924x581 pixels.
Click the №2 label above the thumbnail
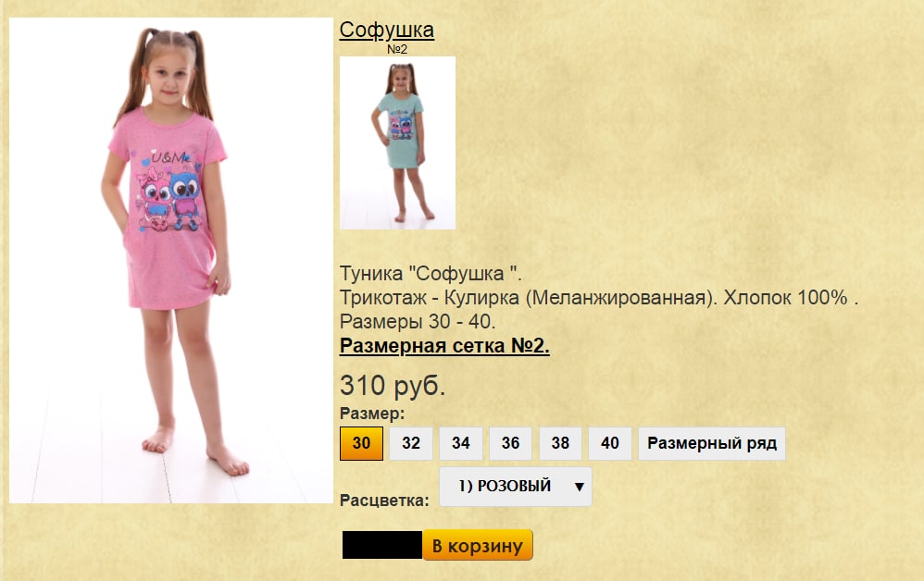[x=397, y=49]
